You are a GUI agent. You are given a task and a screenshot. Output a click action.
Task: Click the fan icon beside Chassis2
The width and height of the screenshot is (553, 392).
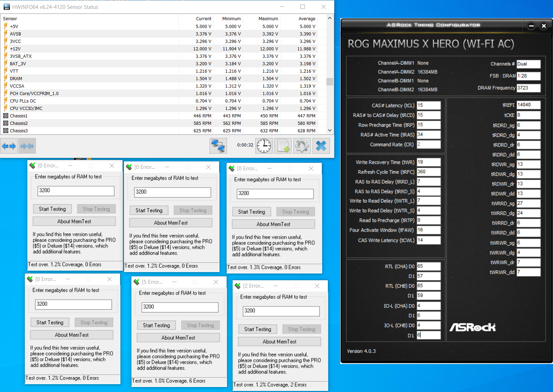click(6, 123)
